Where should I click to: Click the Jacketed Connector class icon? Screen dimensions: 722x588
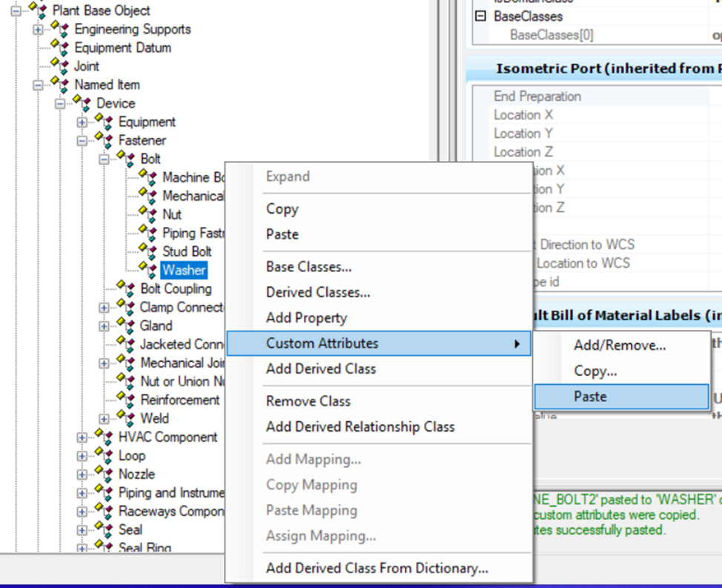(126, 344)
